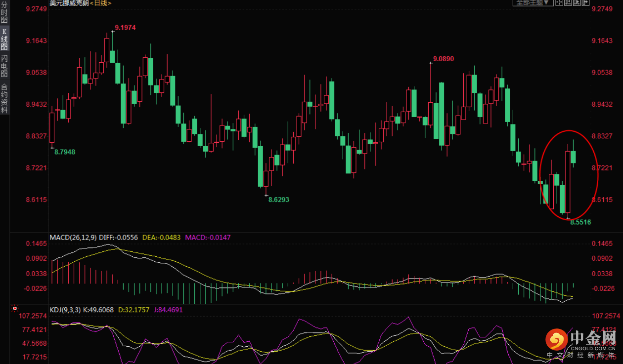Click the small circle icon beside KDJ panel

pyautogui.click(x=15, y=308)
